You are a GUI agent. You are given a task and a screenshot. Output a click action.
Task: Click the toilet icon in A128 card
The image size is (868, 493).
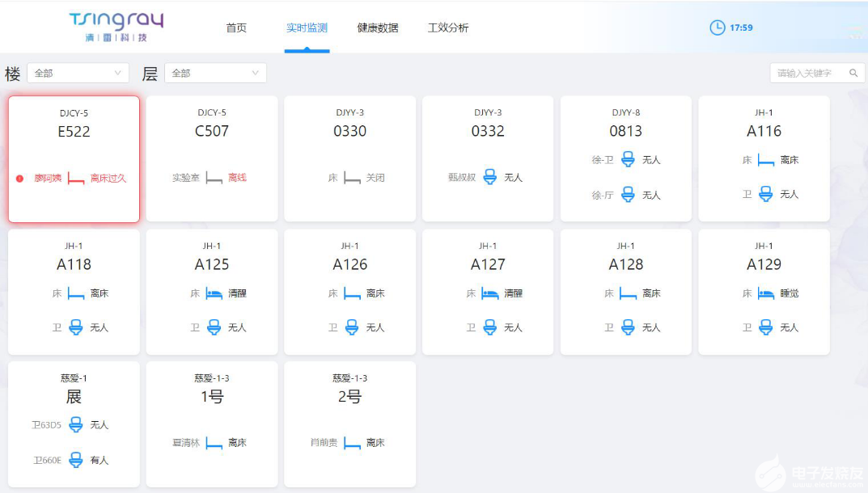628,327
